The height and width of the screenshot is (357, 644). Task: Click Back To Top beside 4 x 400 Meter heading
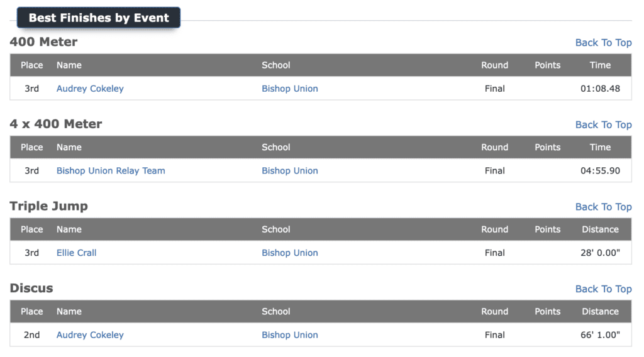click(603, 124)
